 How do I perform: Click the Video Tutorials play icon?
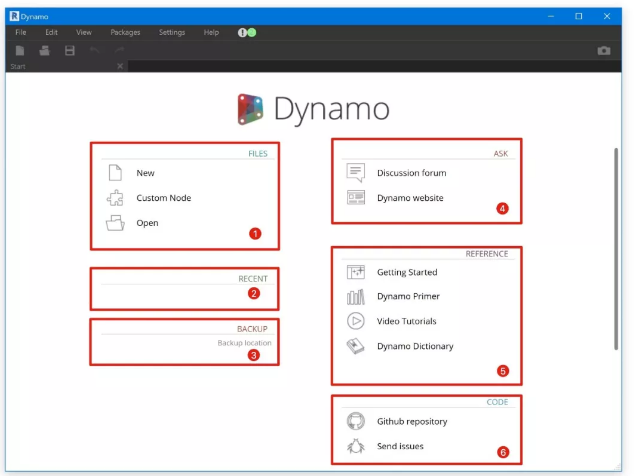click(356, 321)
